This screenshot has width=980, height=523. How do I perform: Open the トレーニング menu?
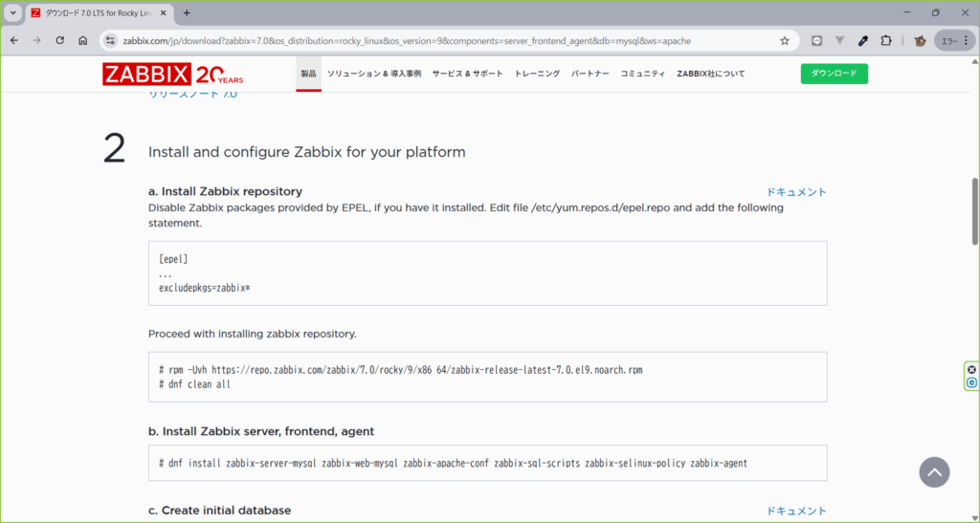pos(537,74)
